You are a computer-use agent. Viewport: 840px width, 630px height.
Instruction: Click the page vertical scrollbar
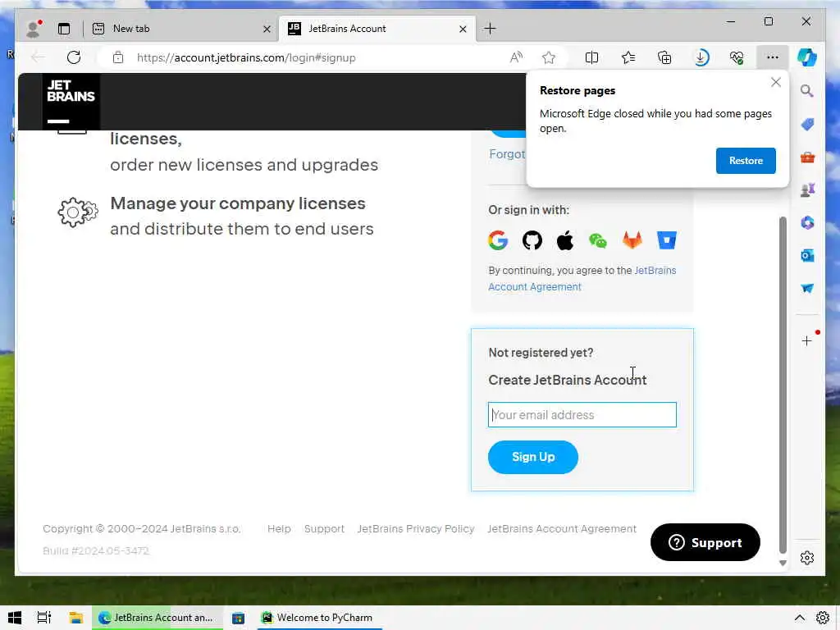[x=783, y=385]
